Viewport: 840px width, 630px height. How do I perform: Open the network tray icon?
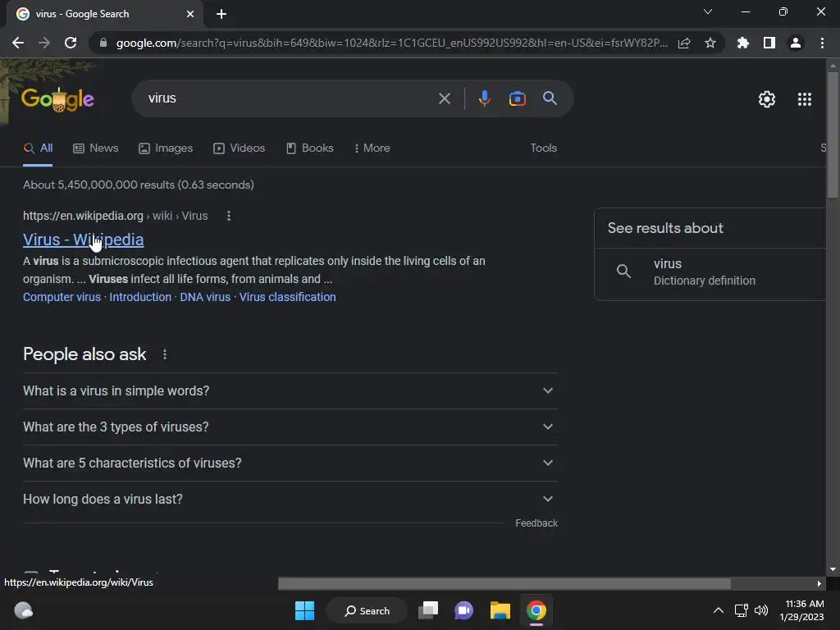741,610
